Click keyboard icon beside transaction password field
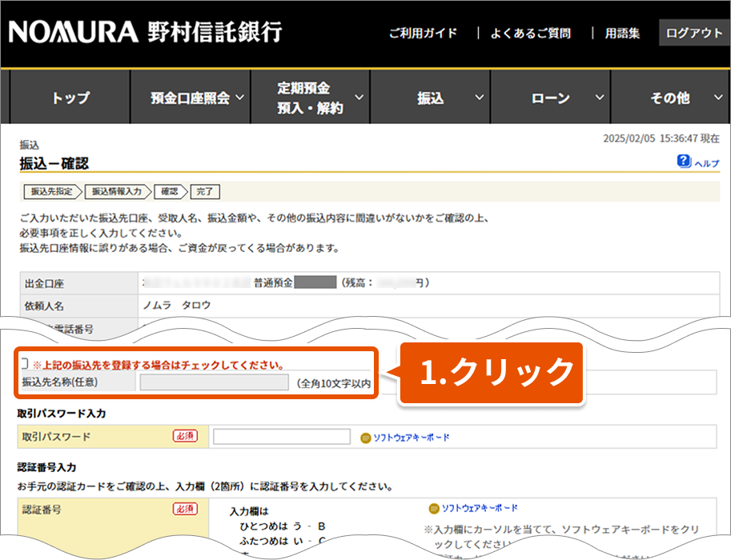 coord(366,438)
